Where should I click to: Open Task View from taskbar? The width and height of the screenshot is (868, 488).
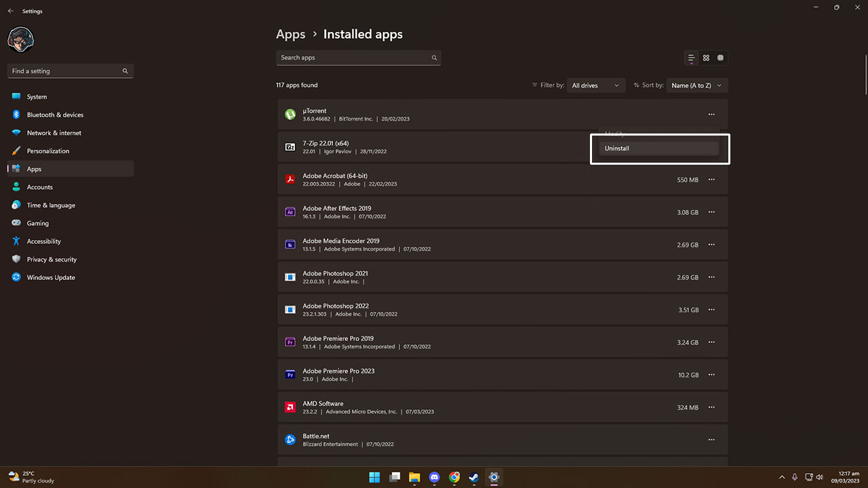(394, 477)
